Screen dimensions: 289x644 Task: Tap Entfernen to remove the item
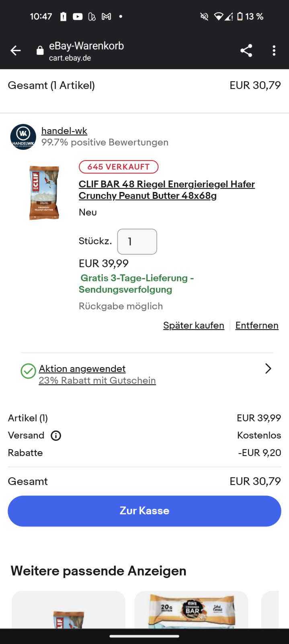coord(257,325)
